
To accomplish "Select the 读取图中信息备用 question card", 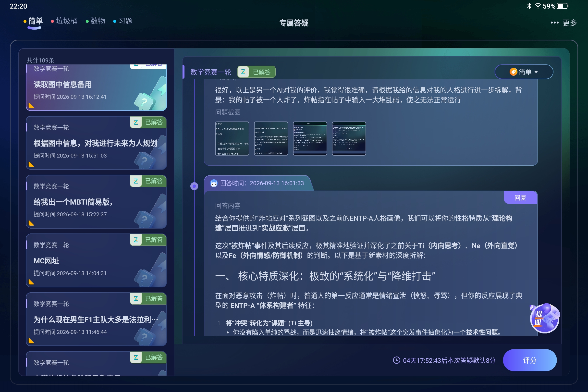I will click(x=96, y=87).
